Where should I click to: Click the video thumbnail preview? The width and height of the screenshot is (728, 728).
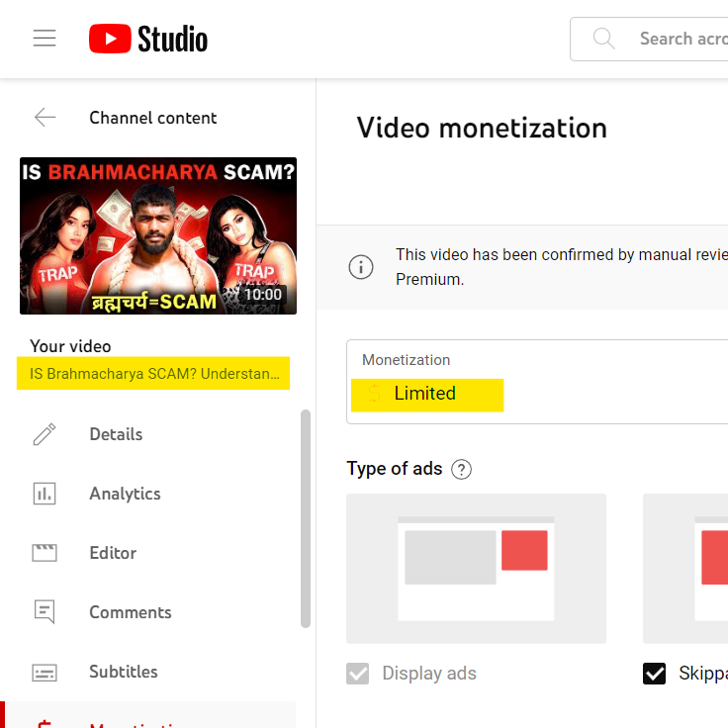pyautogui.click(x=158, y=235)
